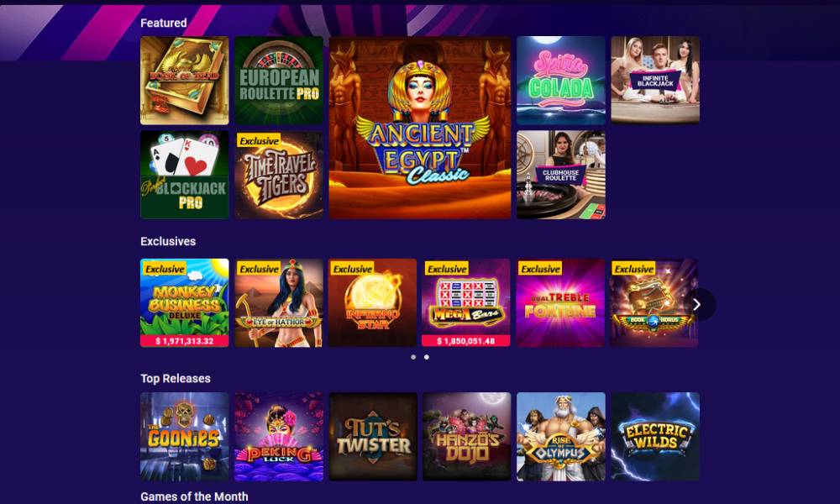Open Monkey Business Deluxe jackpot game
The image size is (840, 504).
184,302
